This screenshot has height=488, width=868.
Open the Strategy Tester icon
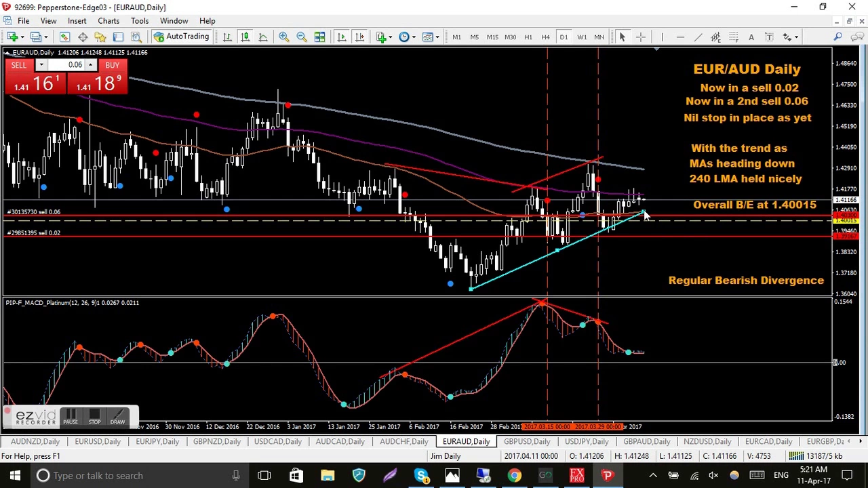pos(136,37)
